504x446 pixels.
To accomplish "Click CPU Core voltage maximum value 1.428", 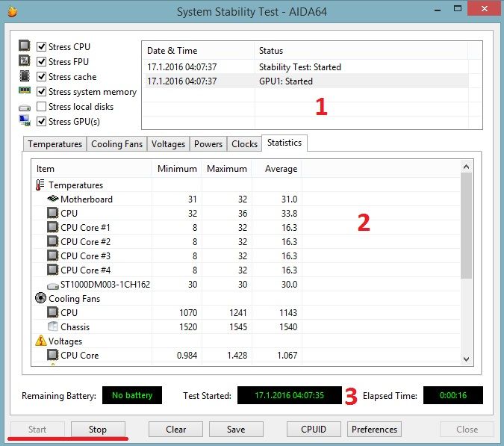I will click(x=237, y=355).
